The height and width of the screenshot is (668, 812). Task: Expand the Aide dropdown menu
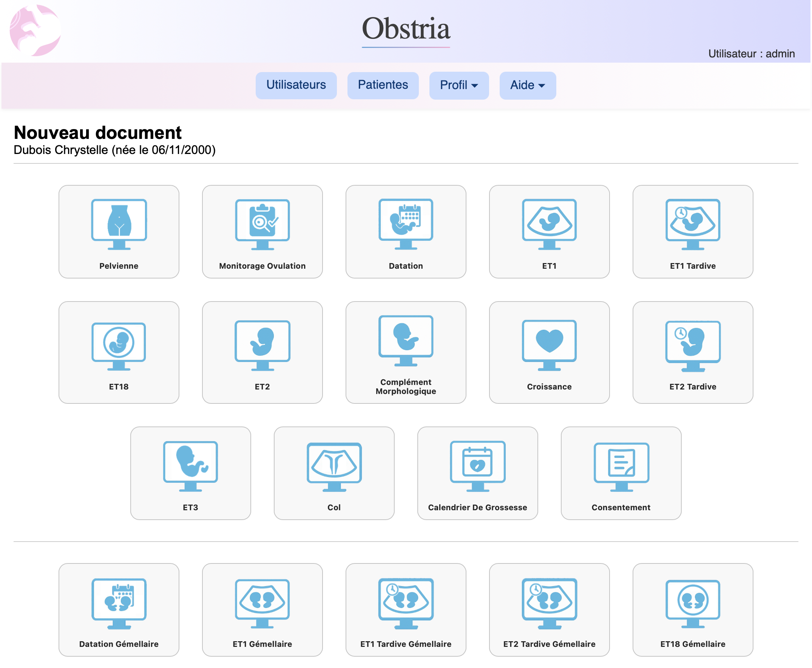click(x=527, y=85)
